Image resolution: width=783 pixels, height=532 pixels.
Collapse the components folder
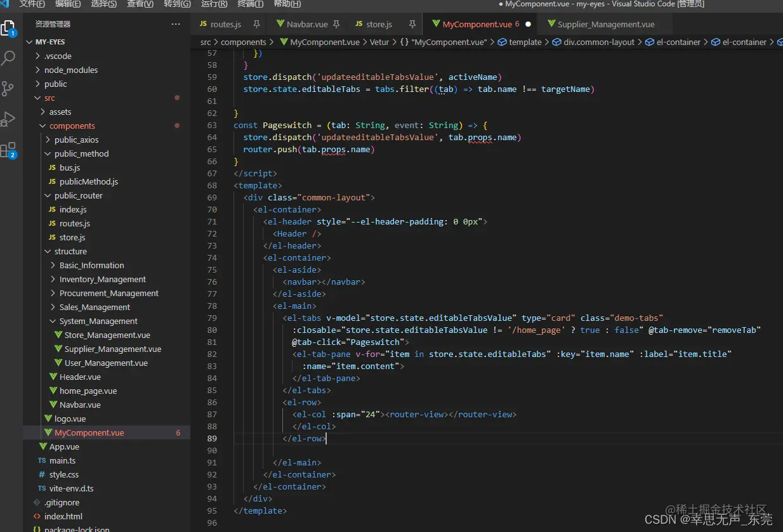tap(72, 126)
